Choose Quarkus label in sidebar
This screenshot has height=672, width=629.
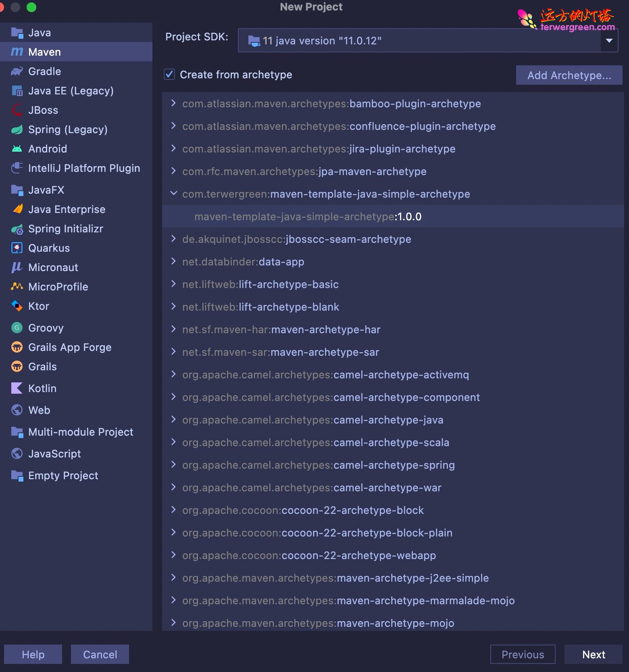click(49, 248)
